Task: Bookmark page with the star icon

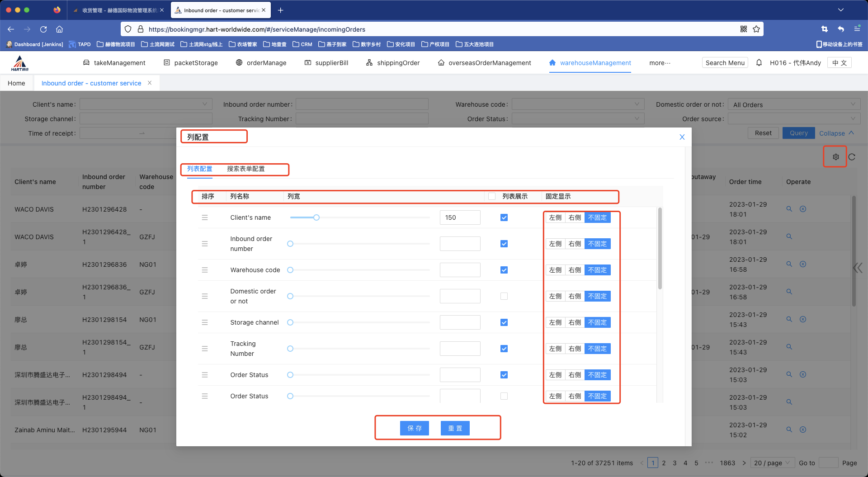Action: tap(756, 29)
